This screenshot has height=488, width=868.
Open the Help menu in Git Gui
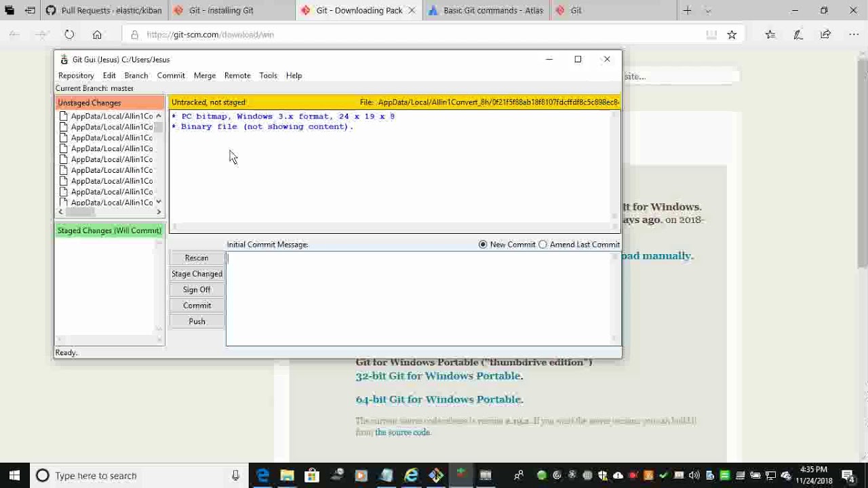pos(294,75)
